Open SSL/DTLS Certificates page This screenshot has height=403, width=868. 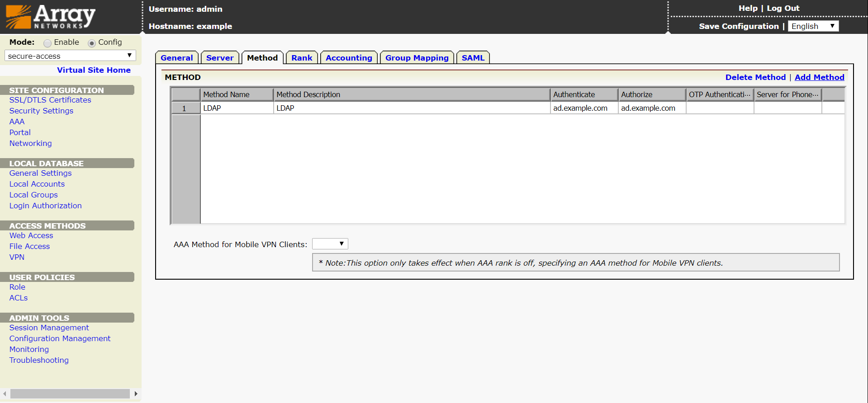point(50,100)
